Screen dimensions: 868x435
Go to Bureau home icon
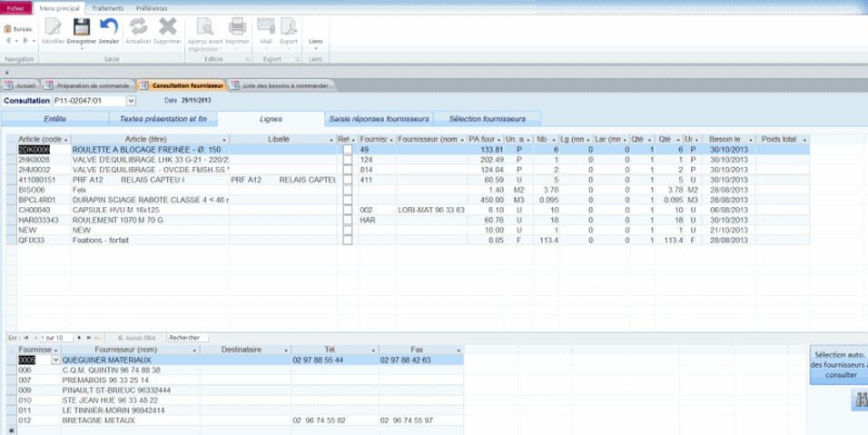8,29
